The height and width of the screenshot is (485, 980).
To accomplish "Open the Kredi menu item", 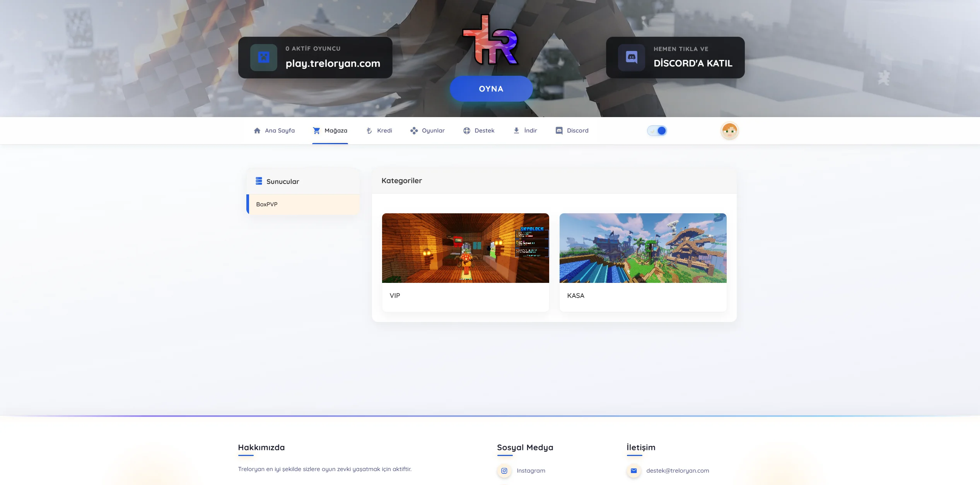I will pyautogui.click(x=379, y=131).
